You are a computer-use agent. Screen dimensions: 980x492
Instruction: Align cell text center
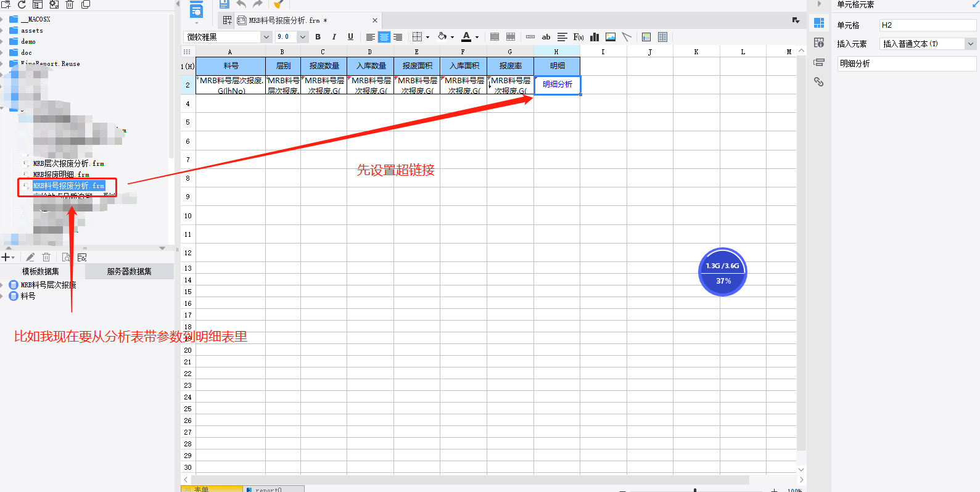[384, 37]
